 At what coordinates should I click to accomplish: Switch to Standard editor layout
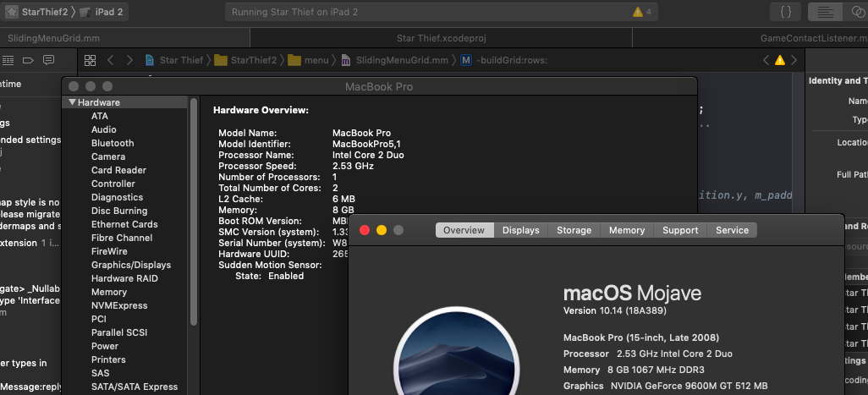(x=826, y=12)
